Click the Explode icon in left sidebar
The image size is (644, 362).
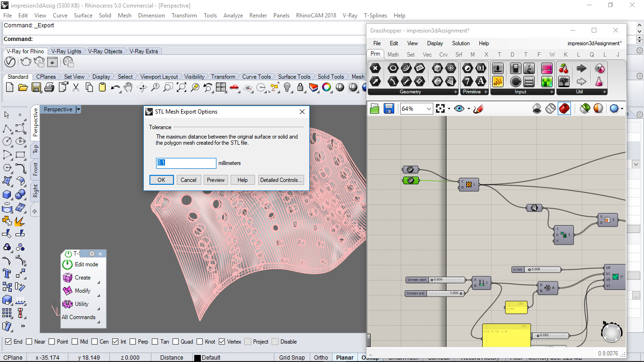(20, 221)
